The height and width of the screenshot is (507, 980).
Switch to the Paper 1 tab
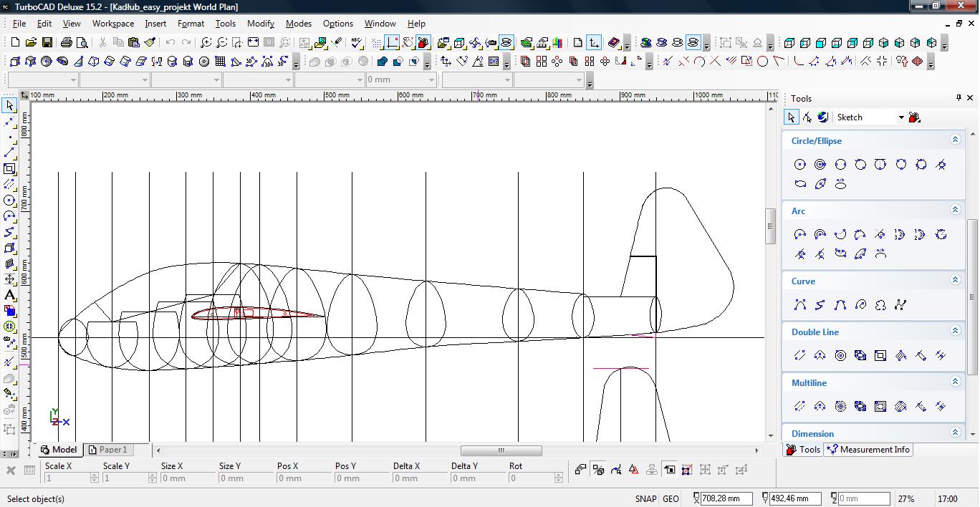tap(112, 450)
